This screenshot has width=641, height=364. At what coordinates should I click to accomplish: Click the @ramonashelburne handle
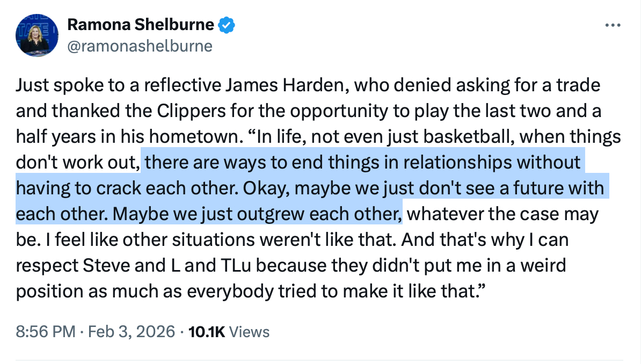[139, 46]
